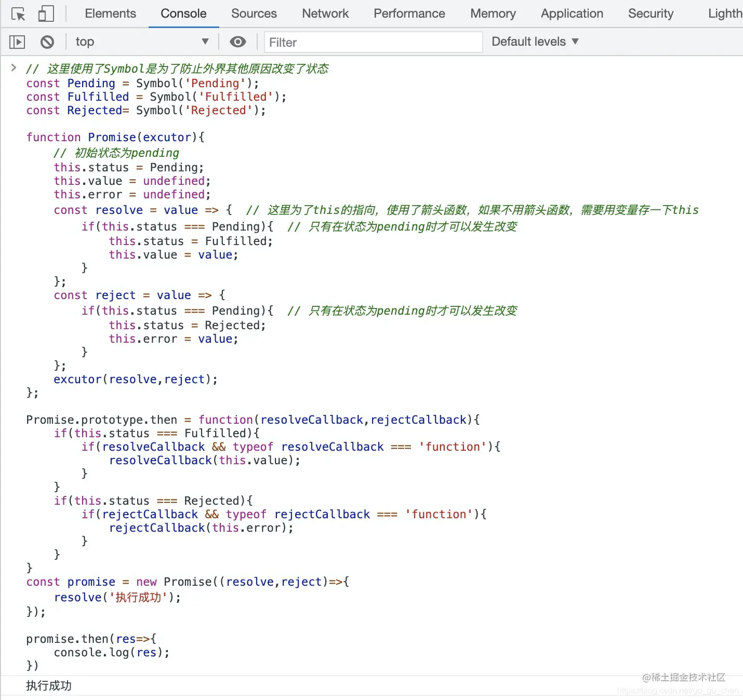
Task: Click the 'rejectCallback(this.error);' line
Action: pyautogui.click(x=201, y=528)
